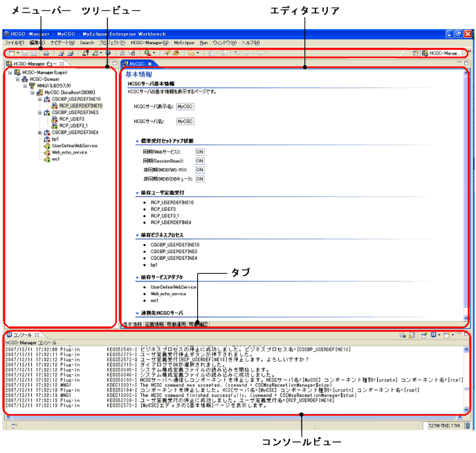Select Web_echo_service in the tree
This screenshot has height=453, width=476.
69,153
